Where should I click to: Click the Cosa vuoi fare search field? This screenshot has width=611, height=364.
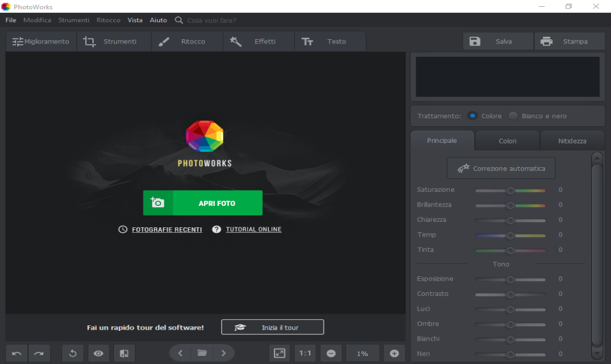211,20
